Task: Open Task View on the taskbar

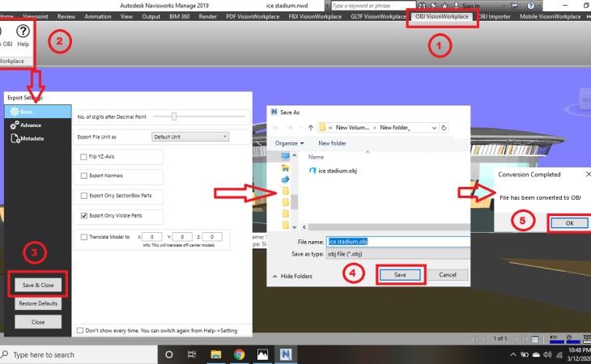Action: (192, 354)
